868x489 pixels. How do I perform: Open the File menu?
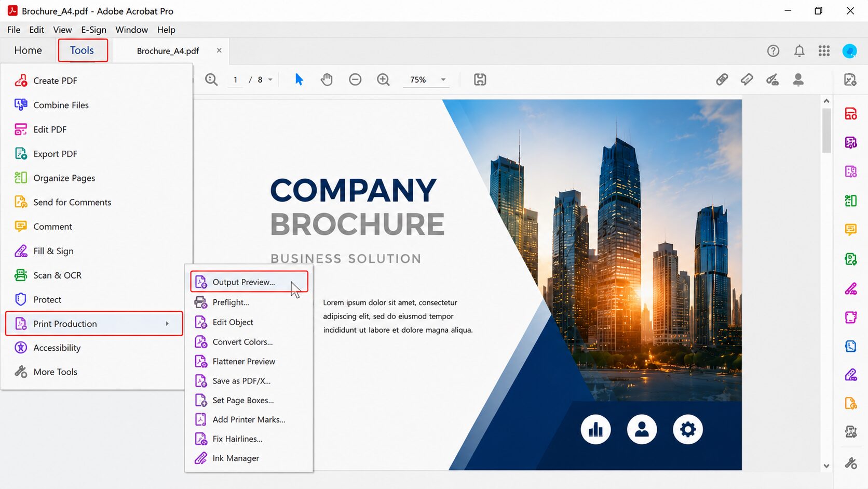click(14, 30)
